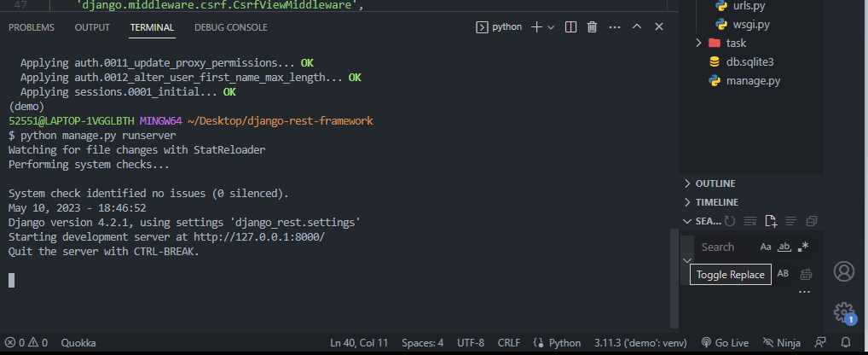
Task: Create a new terminal with plus icon
Action: coord(535,26)
